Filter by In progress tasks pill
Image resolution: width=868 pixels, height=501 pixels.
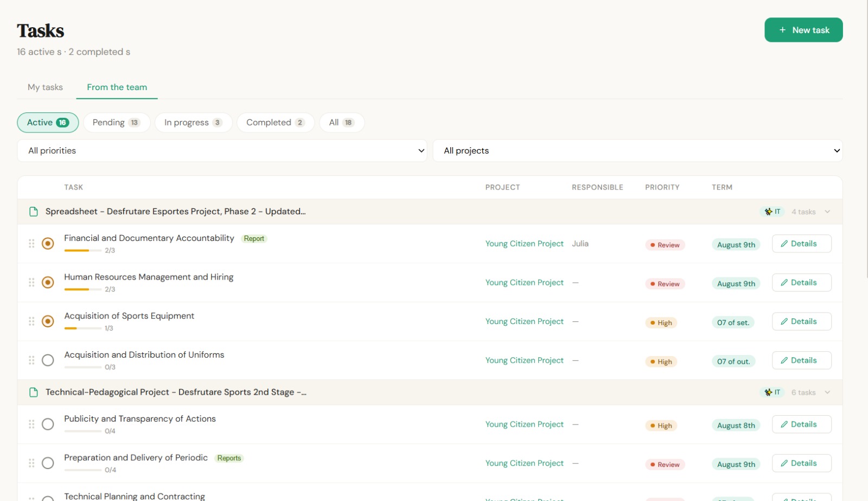coord(193,123)
